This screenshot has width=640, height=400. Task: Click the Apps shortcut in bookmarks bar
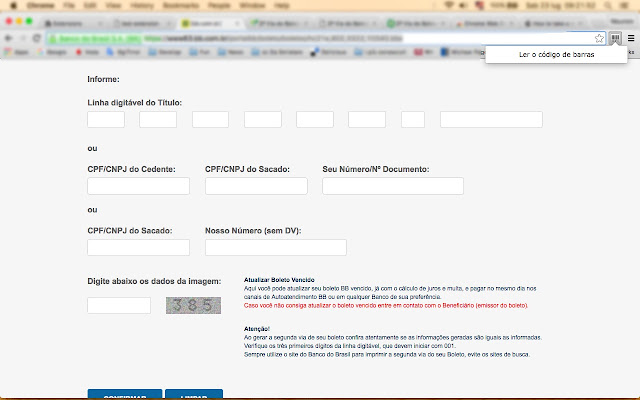pyautogui.click(x=18, y=52)
